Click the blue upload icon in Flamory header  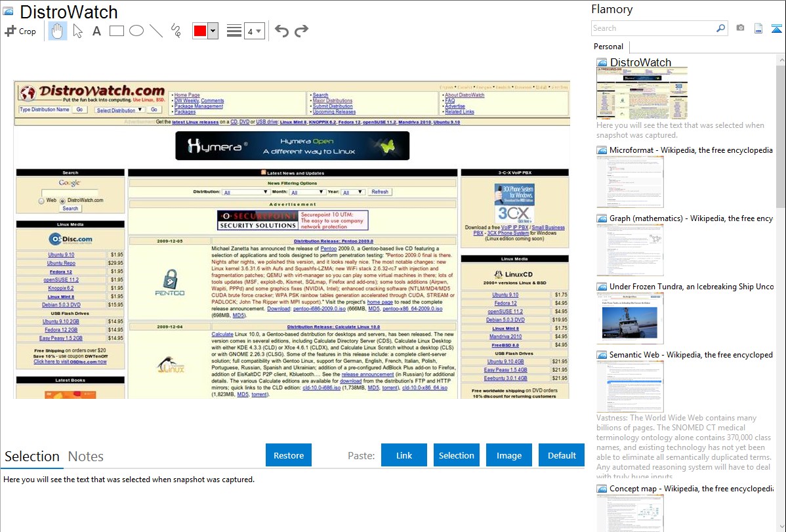click(776, 29)
